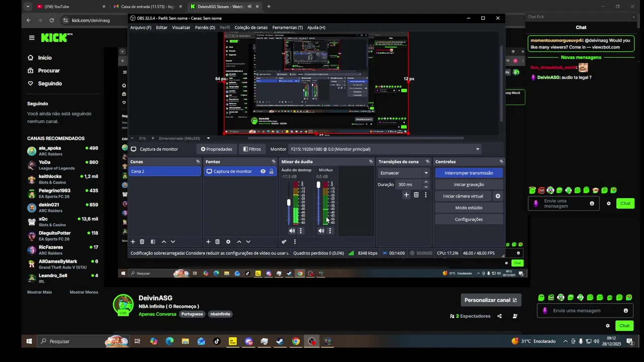The image size is (644, 362).
Task: Open Coleção de cenas menu
Action: (251, 28)
